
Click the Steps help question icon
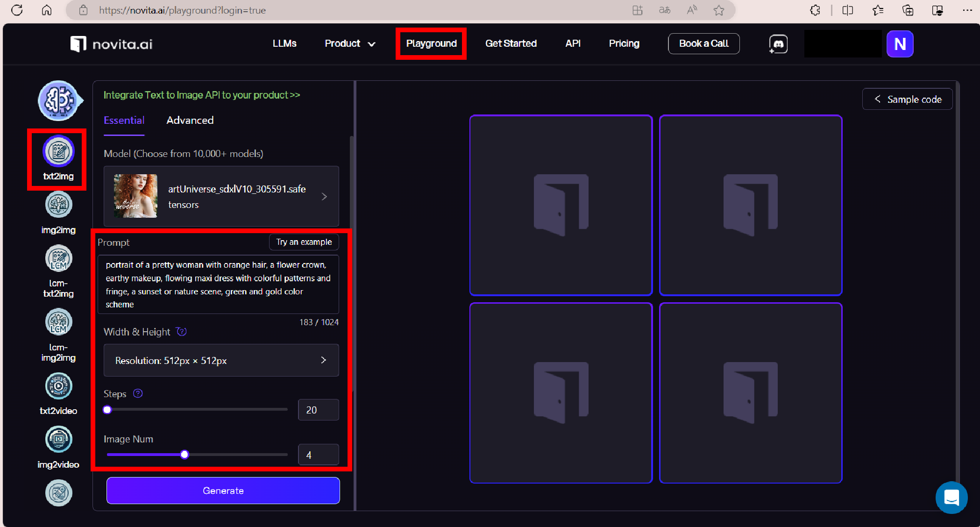point(138,393)
